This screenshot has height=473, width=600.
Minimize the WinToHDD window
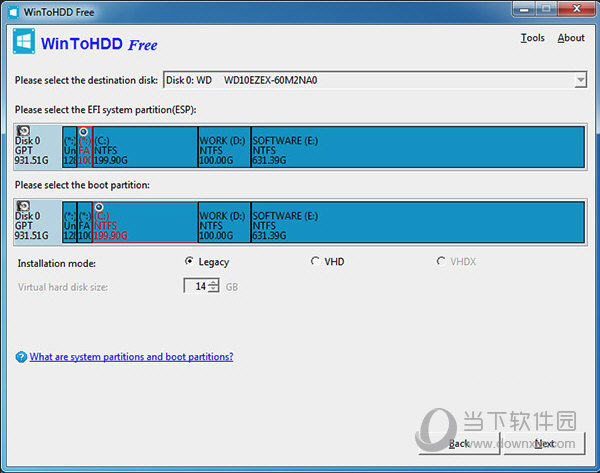pyautogui.click(x=524, y=9)
